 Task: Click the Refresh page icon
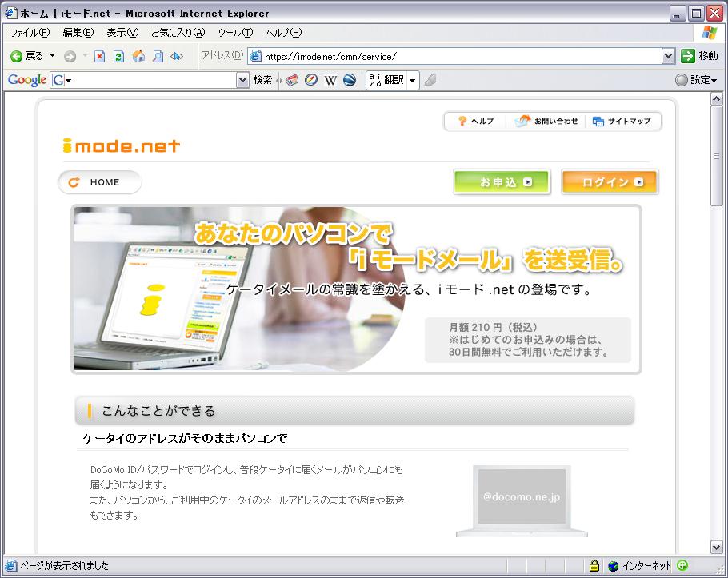point(118,56)
